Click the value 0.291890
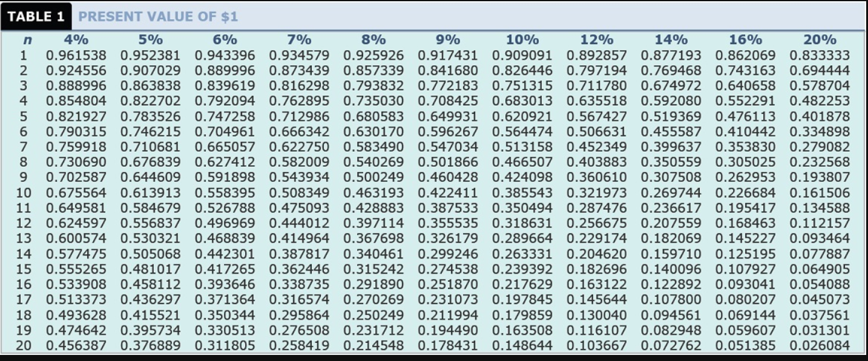The height and width of the screenshot is (361, 868). 373,284
